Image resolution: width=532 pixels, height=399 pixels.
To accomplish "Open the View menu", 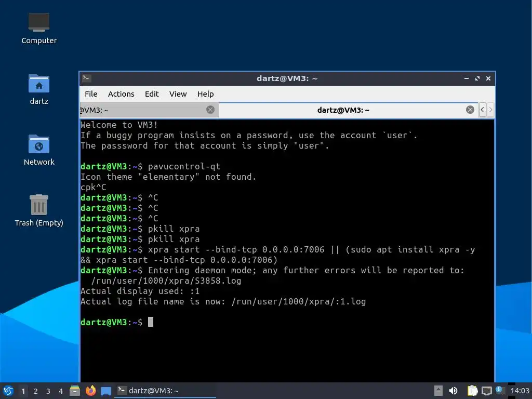I will click(178, 94).
